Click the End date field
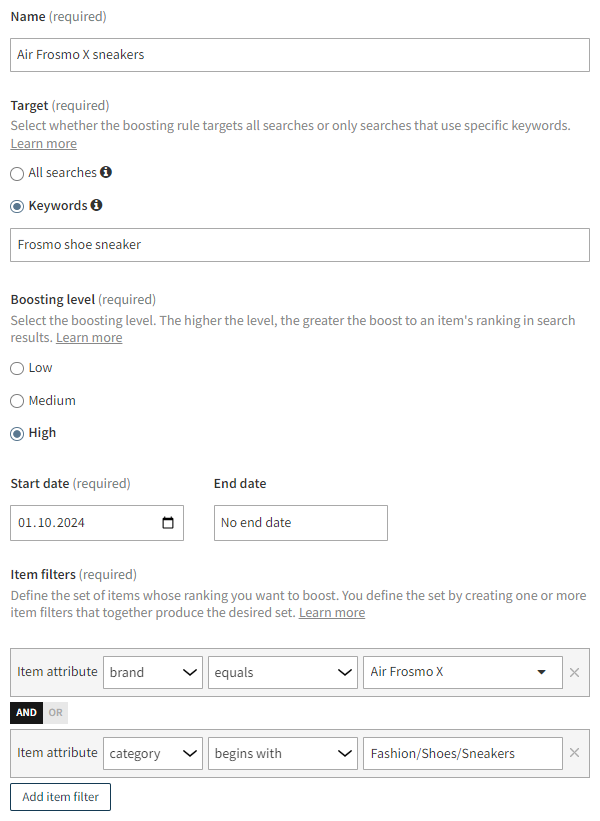Screen dimensions: 600x821 300,523
